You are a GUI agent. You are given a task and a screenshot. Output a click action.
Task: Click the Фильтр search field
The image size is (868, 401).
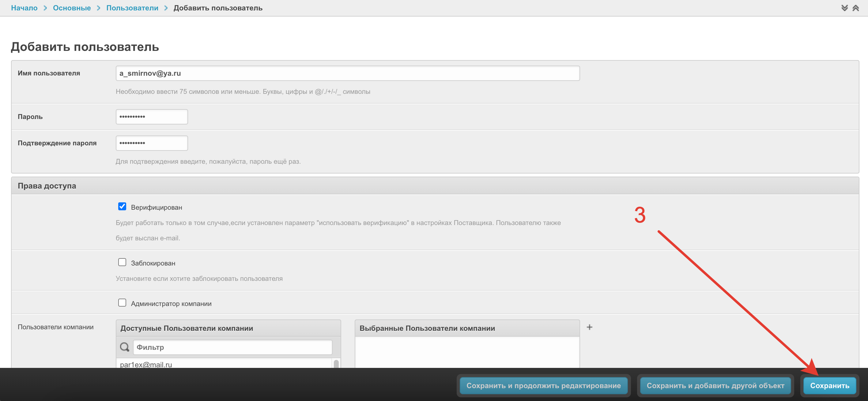pos(232,347)
